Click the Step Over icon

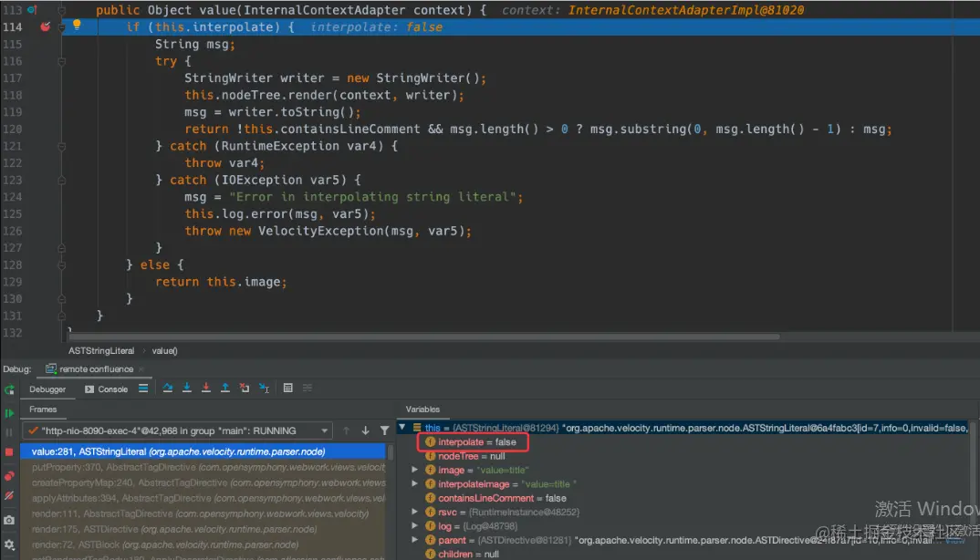(168, 389)
